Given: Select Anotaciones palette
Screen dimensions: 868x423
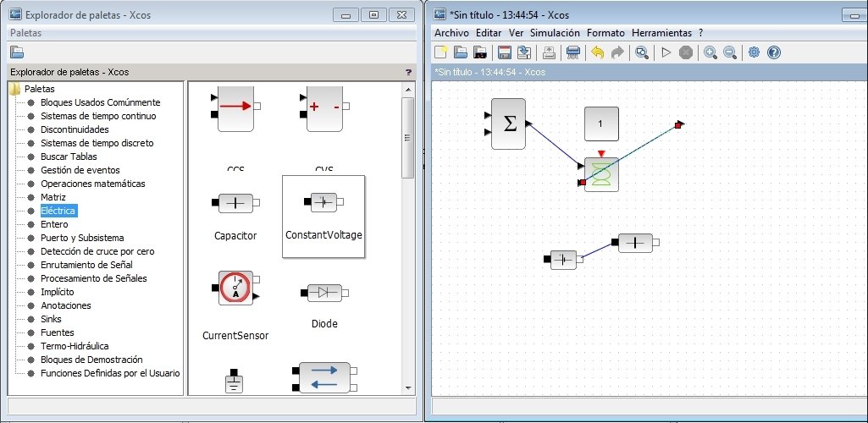Looking at the screenshot, I should pyautogui.click(x=66, y=305).
